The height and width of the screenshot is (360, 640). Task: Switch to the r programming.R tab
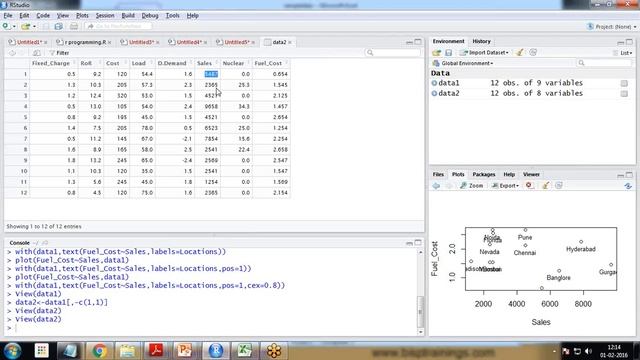[x=85, y=42]
